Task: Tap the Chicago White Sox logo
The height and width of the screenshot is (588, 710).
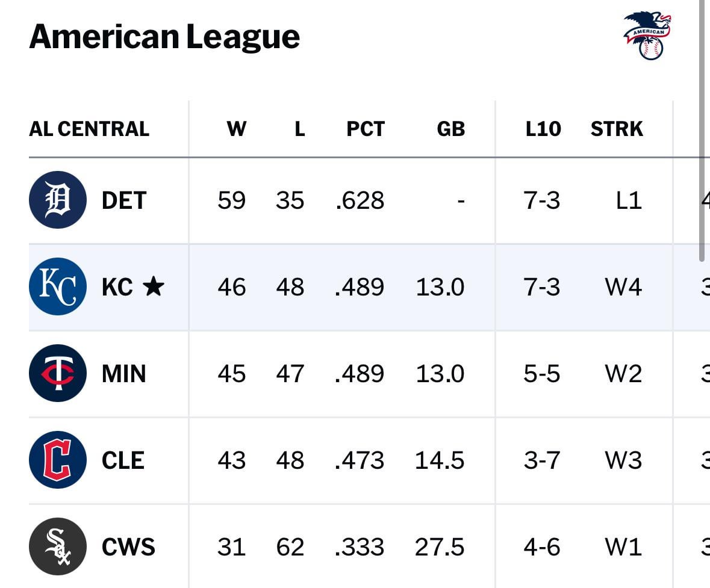Action: 57,546
